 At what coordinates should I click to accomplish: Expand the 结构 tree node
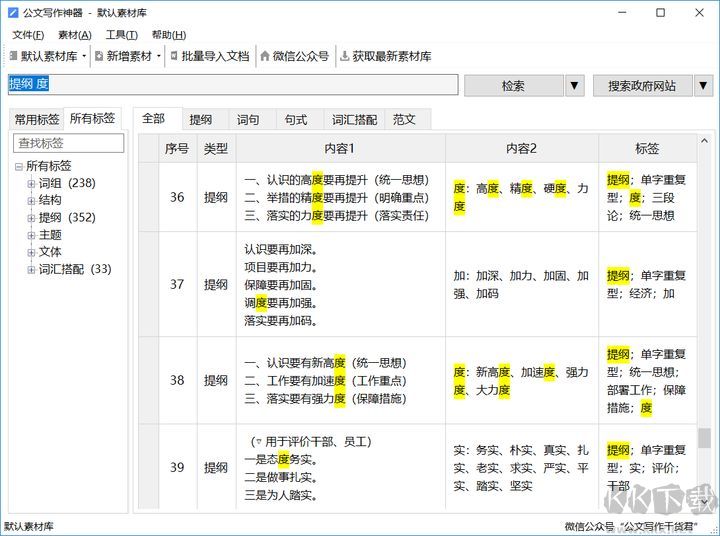(31, 201)
